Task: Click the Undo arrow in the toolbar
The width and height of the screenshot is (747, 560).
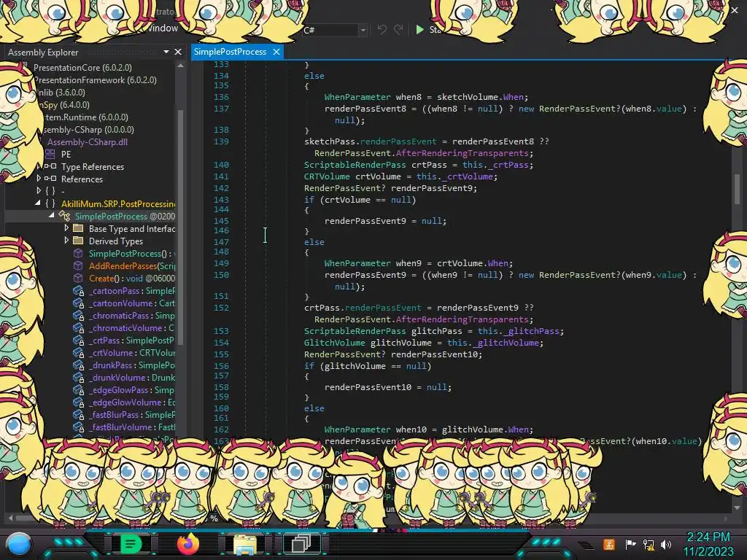Action: click(x=382, y=30)
